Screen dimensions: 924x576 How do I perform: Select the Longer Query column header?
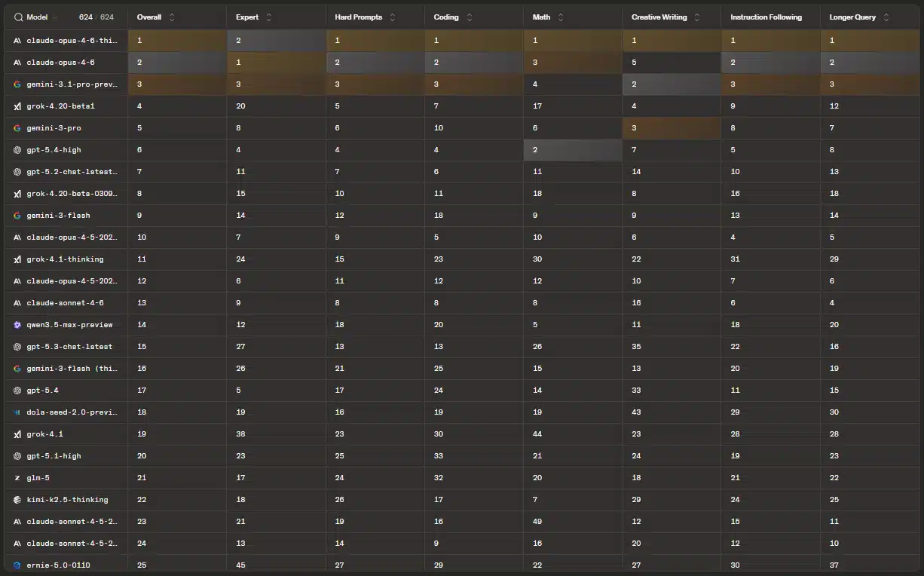[852, 17]
